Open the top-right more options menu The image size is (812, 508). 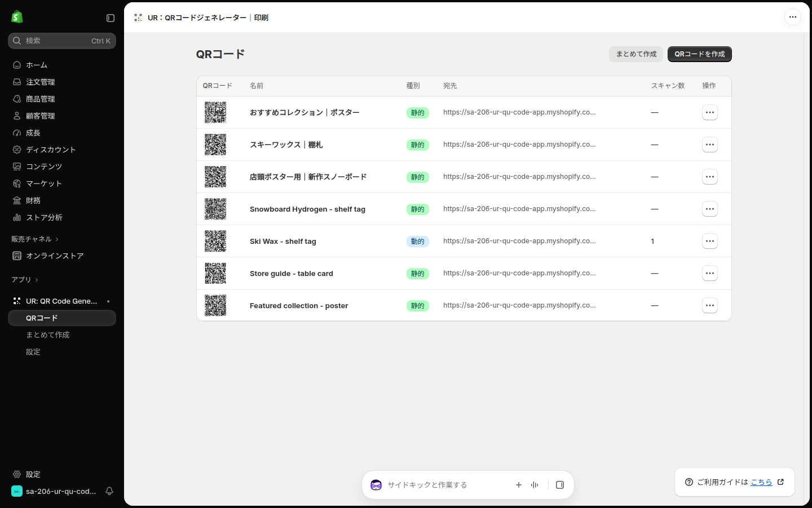pos(793,17)
